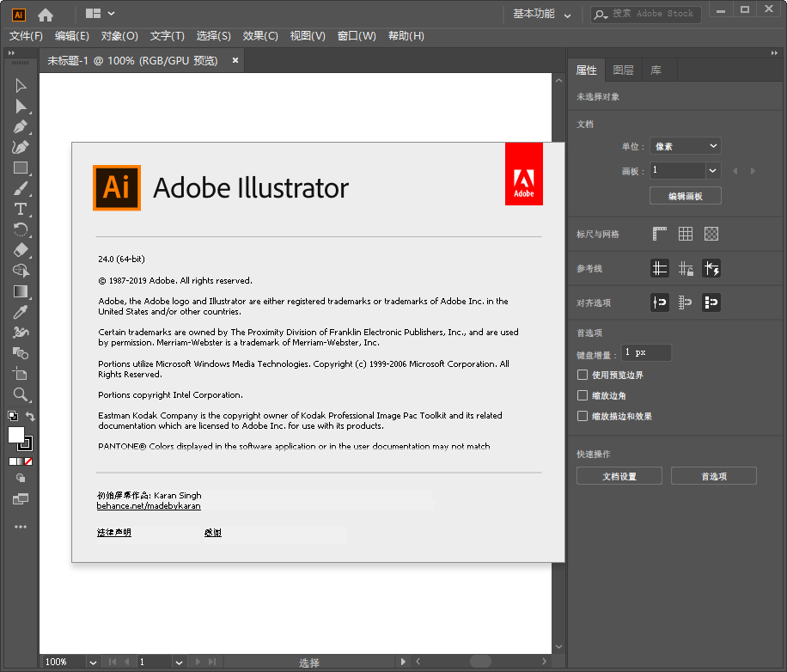The height and width of the screenshot is (672, 787).
Task: Click the 文档设置 button
Action: pos(619,476)
